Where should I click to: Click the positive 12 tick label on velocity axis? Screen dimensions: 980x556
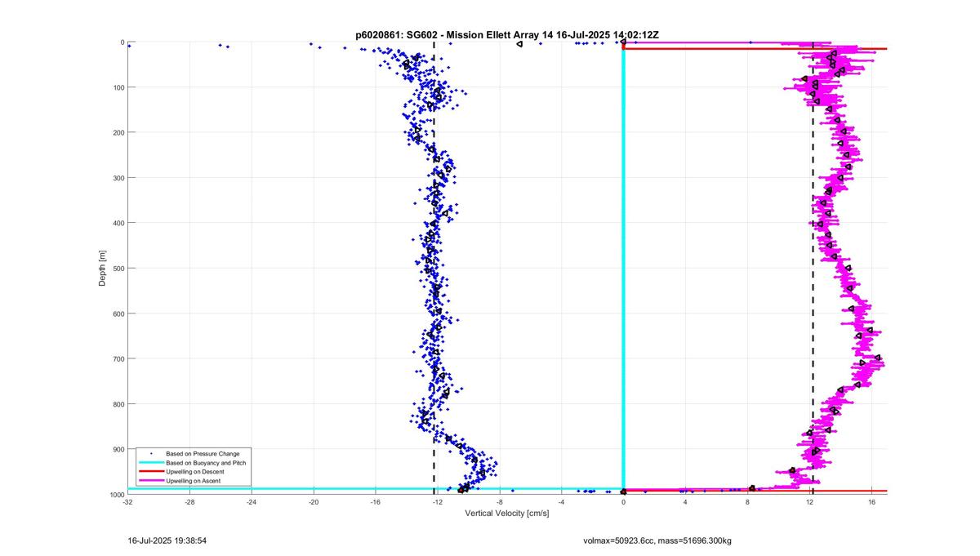(810, 502)
